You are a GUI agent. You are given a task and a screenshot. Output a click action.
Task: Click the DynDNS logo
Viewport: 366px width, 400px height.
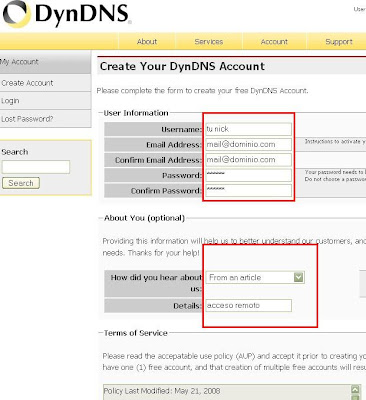[67, 14]
